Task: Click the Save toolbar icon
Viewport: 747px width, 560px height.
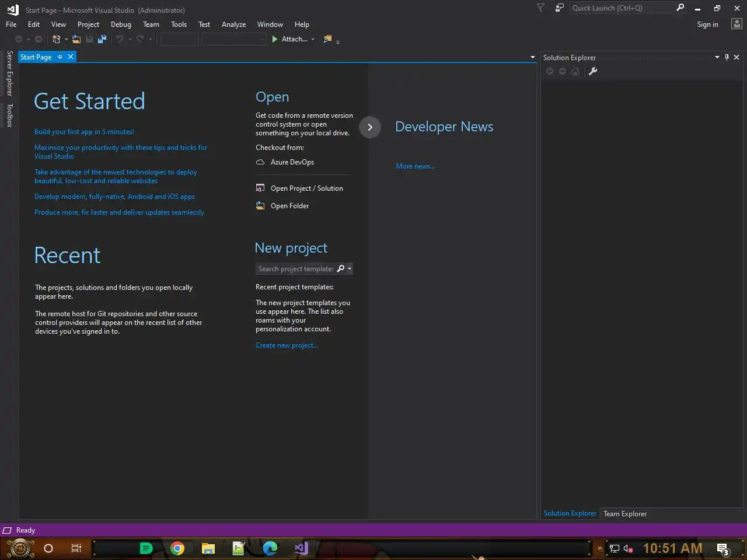Action: point(89,39)
